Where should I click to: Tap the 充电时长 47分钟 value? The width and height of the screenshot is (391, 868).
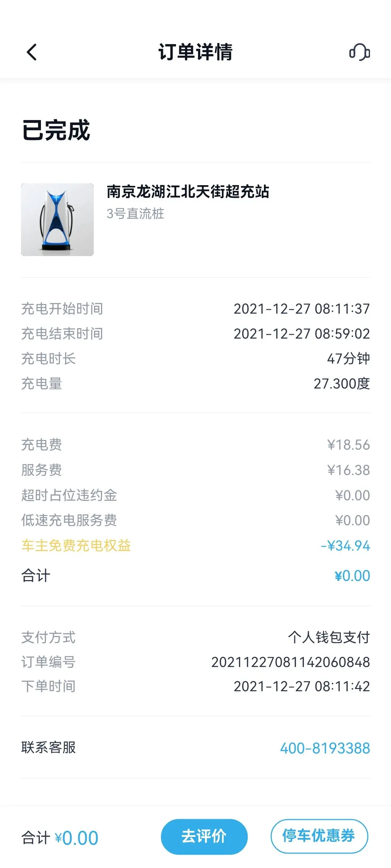tap(348, 359)
